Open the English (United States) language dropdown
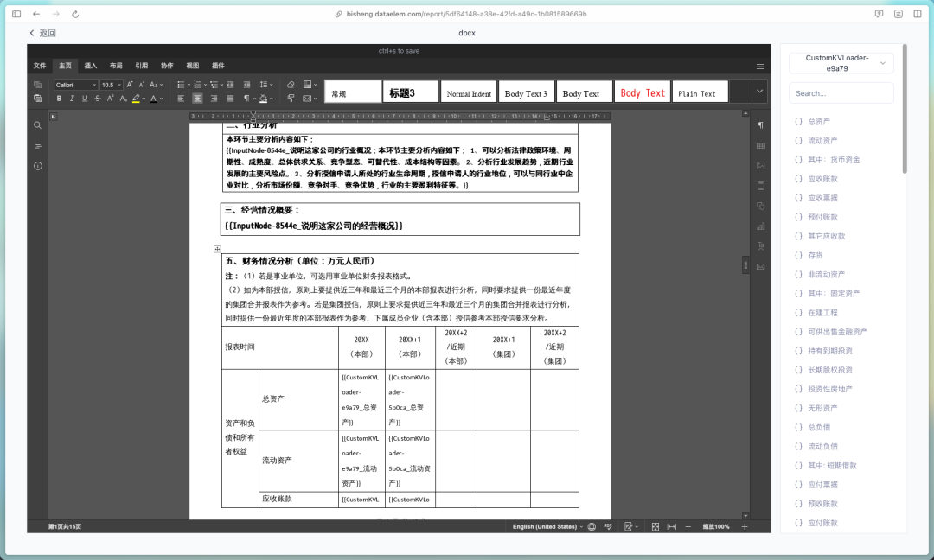 pyautogui.click(x=547, y=526)
